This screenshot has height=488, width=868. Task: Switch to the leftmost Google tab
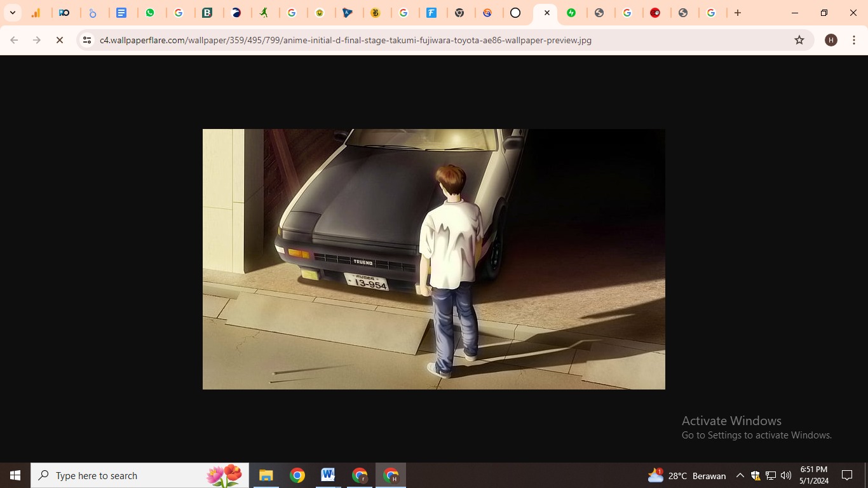click(180, 12)
